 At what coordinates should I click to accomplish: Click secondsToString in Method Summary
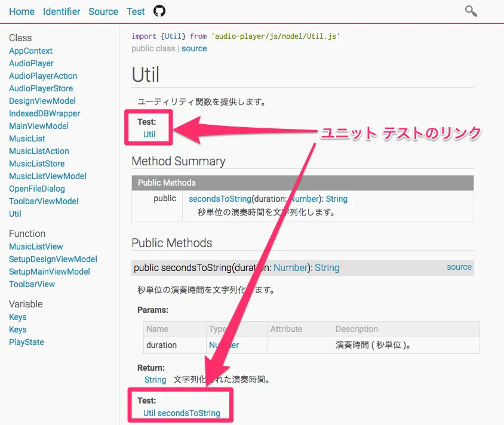pos(220,199)
